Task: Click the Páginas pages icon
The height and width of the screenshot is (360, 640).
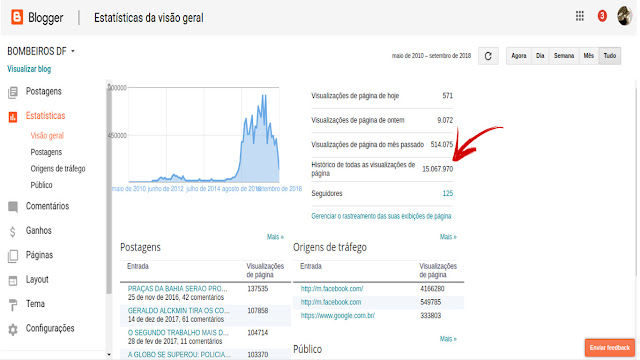Action: click(13, 256)
